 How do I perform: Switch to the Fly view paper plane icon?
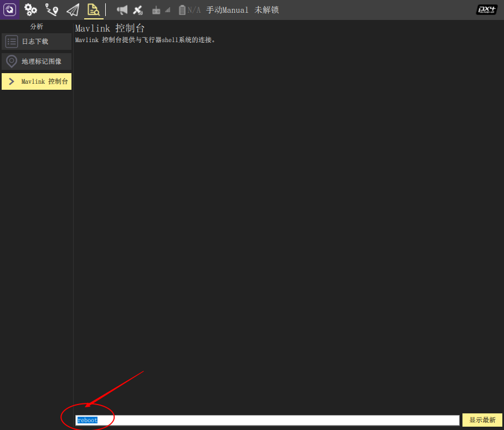73,10
